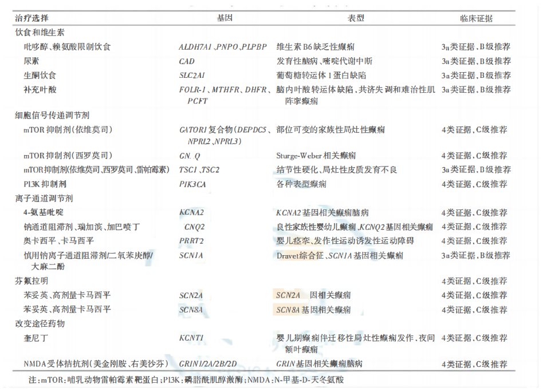The image size is (547, 392).
Task: Click the '大麻二酚' continuation text
Action: coord(48,267)
